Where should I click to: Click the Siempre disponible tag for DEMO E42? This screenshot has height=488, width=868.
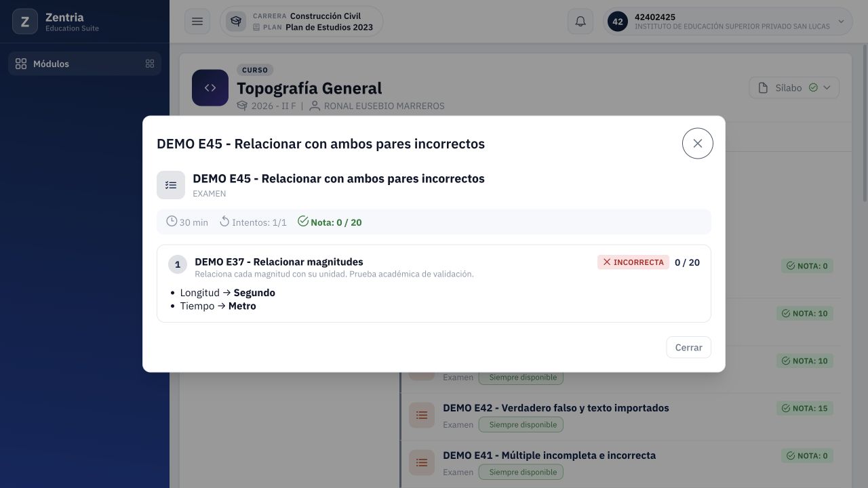point(521,425)
